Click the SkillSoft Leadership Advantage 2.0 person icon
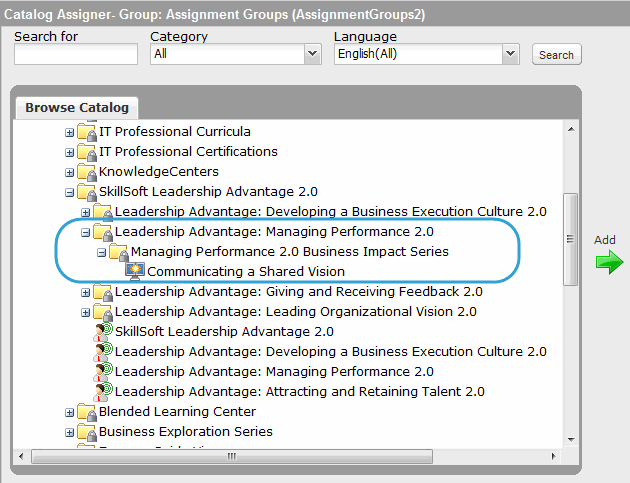The width and height of the screenshot is (630, 483). click(x=103, y=332)
